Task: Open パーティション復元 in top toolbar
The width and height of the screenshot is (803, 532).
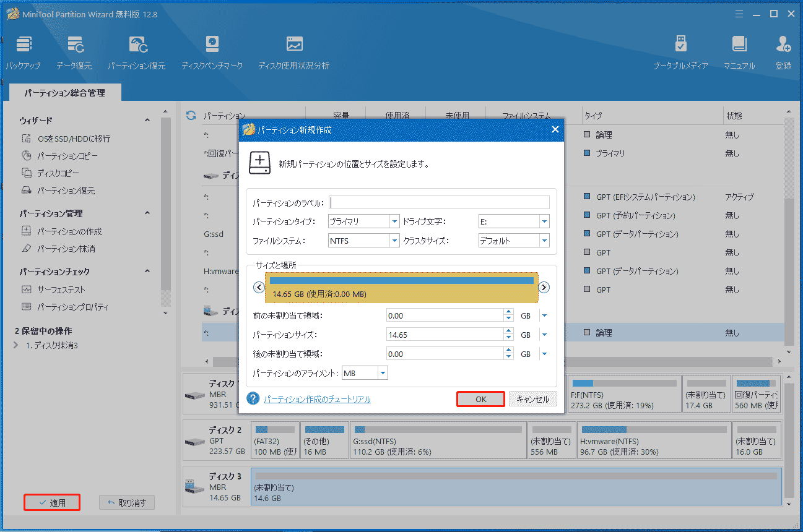Action: point(137,52)
